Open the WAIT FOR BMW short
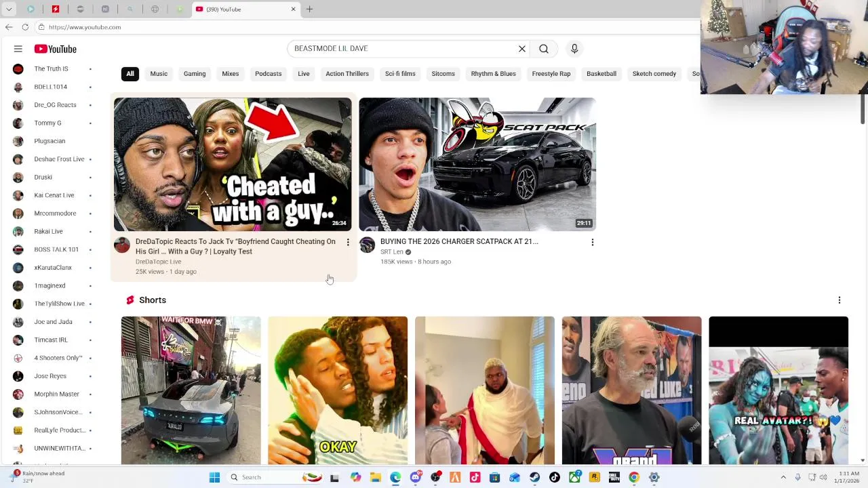868x488 pixels. 191,390
